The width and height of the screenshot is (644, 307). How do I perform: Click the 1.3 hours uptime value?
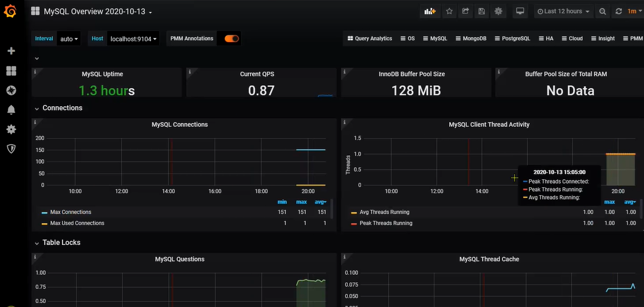[x=106, y=91]
